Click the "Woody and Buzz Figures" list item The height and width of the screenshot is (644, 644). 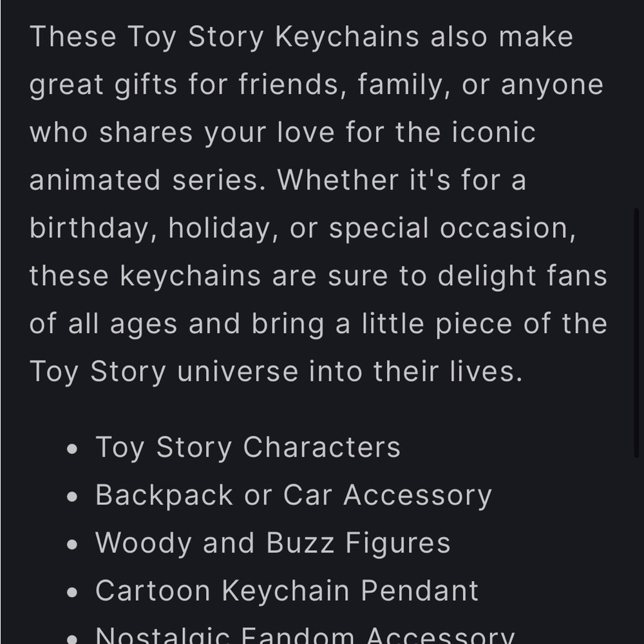273,543
